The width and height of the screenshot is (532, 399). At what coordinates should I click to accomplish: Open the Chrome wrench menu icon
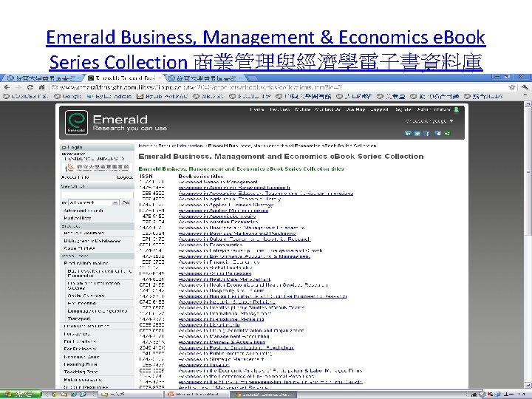(525, 87)
